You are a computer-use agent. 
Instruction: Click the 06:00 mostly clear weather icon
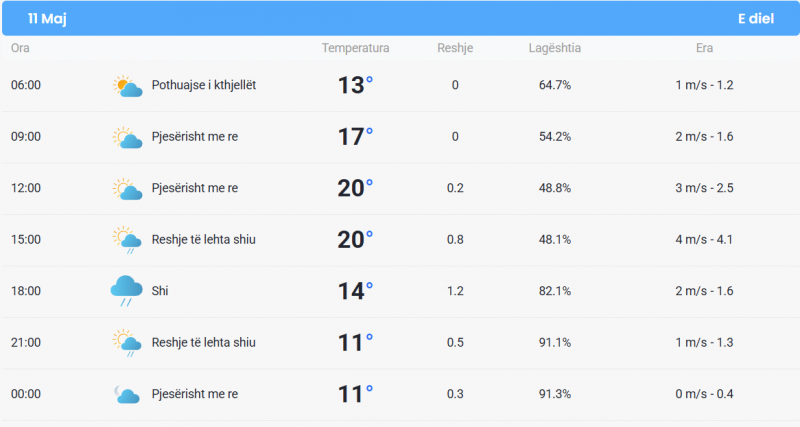(x=127, y=86)
